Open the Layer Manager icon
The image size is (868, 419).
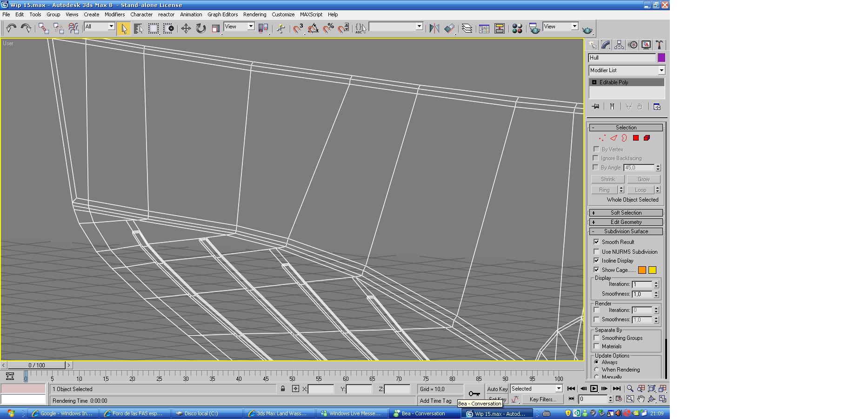[x=467, y=28]
